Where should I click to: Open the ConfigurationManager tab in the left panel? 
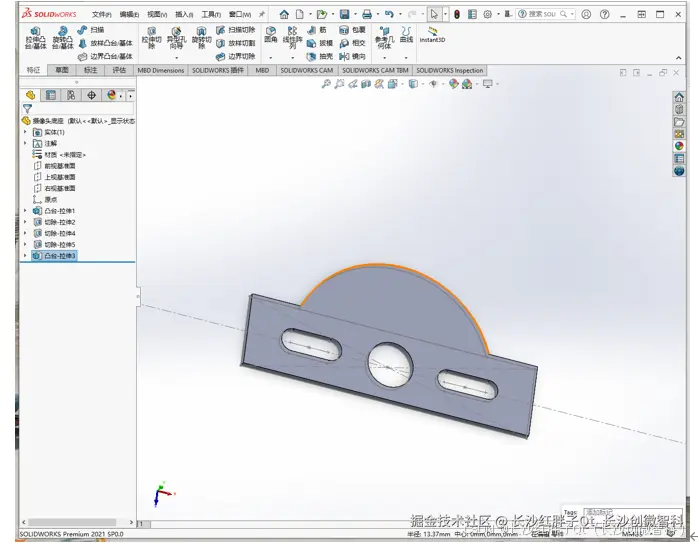(x=71, y=95)
